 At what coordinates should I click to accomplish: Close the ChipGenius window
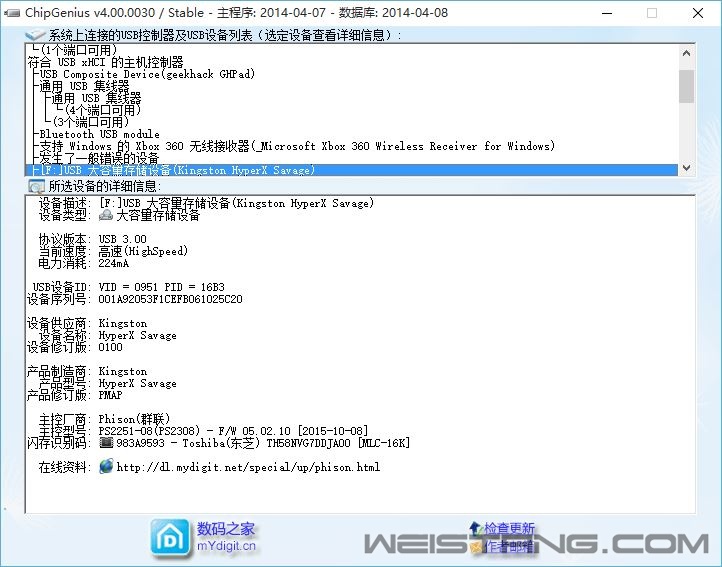click(x=698, y=13)
